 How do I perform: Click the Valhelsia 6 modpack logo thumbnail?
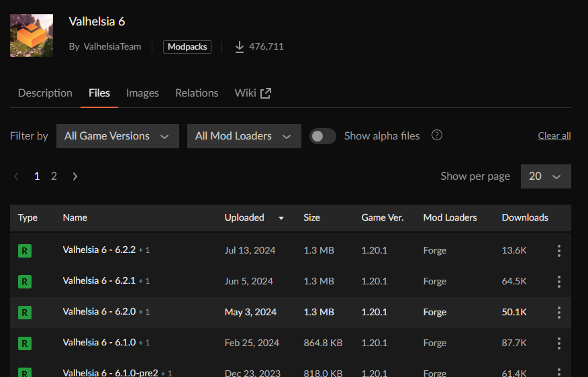click(x=32, y=36)
